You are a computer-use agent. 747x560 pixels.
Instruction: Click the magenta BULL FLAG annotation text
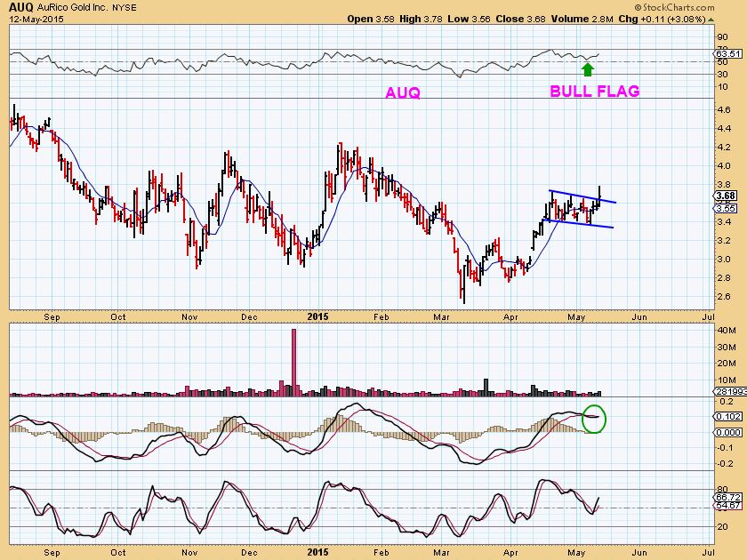click(x=595, y=91)
